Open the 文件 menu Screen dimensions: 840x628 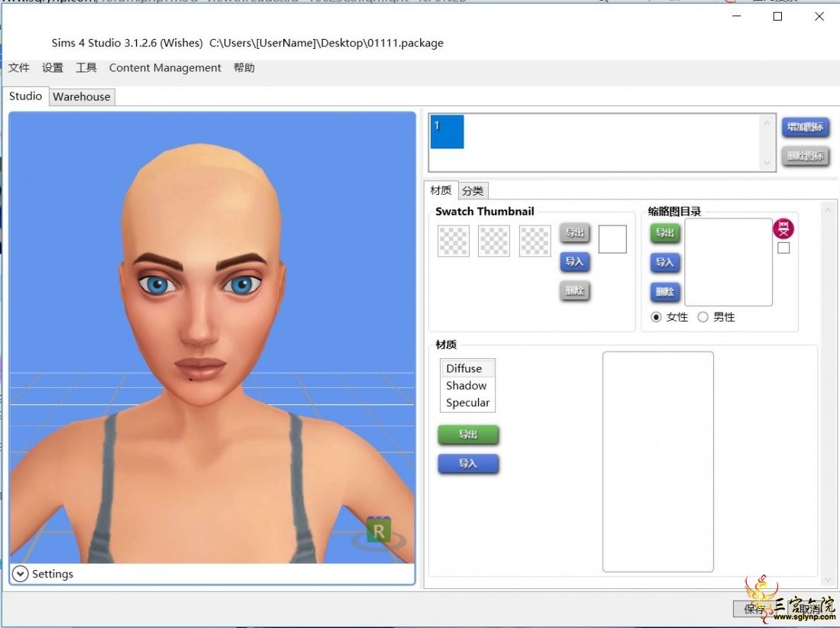click(19, 67)
